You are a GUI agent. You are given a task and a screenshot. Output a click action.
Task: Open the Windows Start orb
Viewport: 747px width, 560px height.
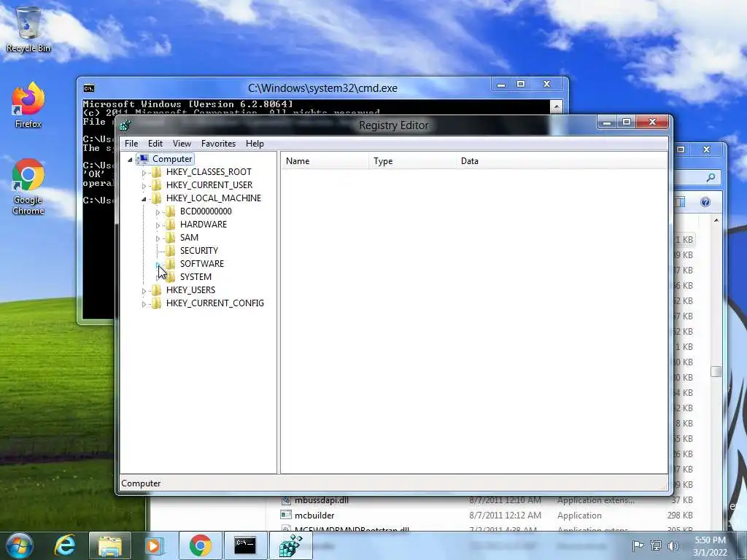tap(20, 545)
